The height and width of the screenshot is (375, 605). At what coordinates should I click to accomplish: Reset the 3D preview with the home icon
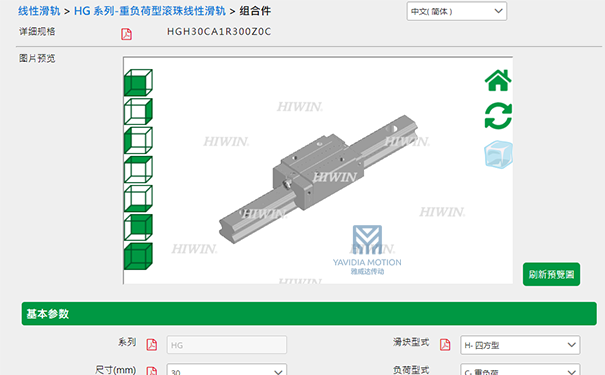click(x=498, y=80)
